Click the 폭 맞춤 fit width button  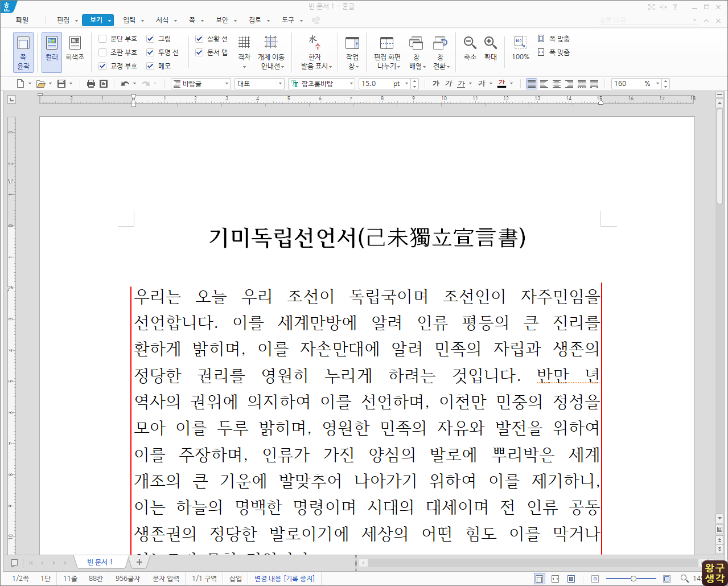[x=553, y=52]
